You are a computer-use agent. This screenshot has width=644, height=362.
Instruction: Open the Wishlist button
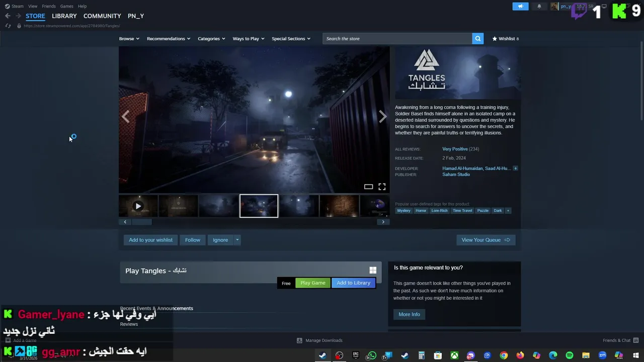click(x=505, y=39)
